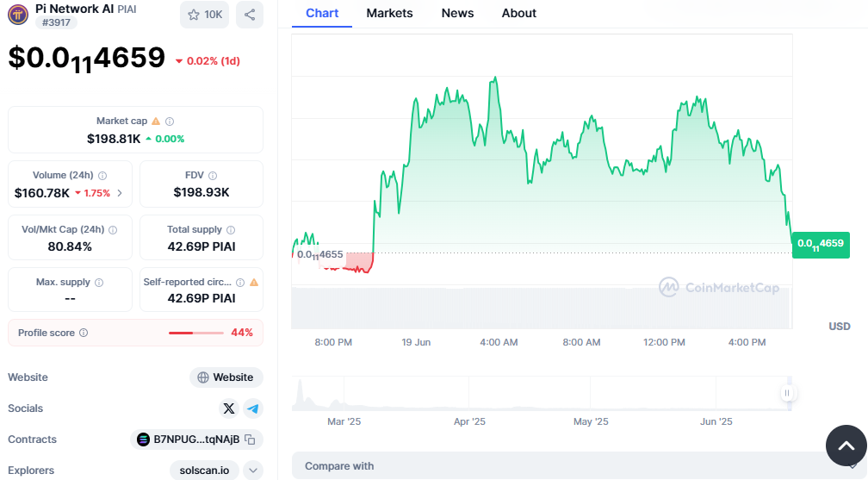Image resolution: width=868 pixels, height=480 pixels.
Task: Click the 0.02% (1d) price change
Action: tap(208, 61)
